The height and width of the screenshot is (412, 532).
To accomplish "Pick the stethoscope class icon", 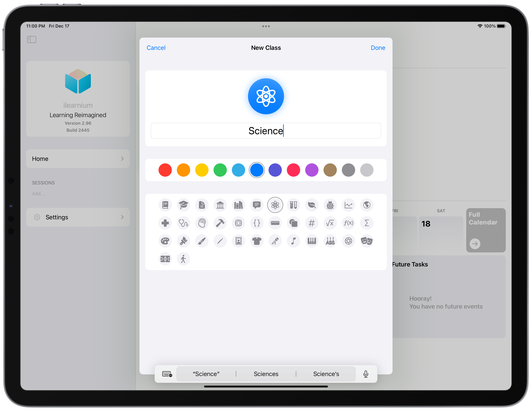I will 183,223.
